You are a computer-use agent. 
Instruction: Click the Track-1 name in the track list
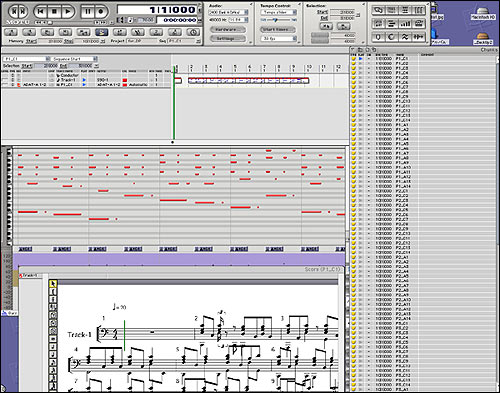[68, 80]
